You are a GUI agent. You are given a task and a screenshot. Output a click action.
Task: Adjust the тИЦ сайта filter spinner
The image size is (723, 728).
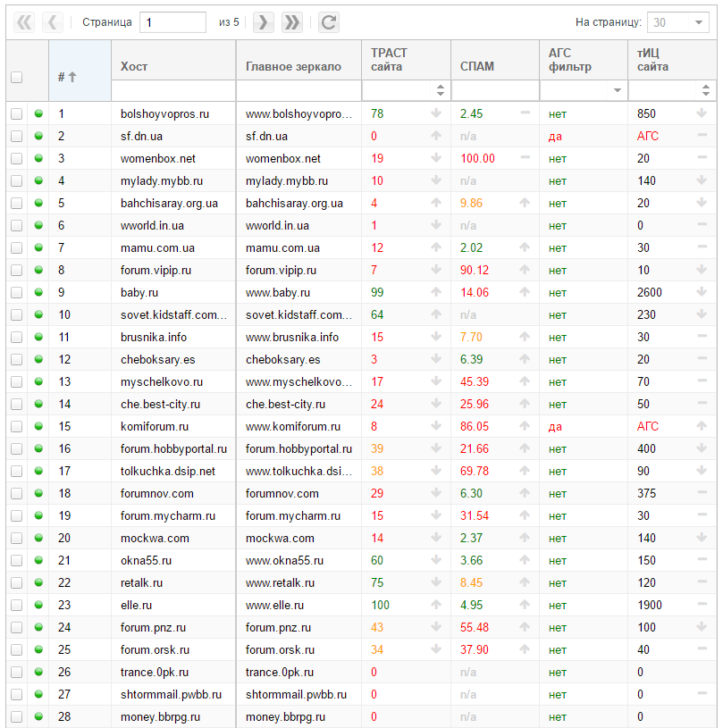pos(705,90)
